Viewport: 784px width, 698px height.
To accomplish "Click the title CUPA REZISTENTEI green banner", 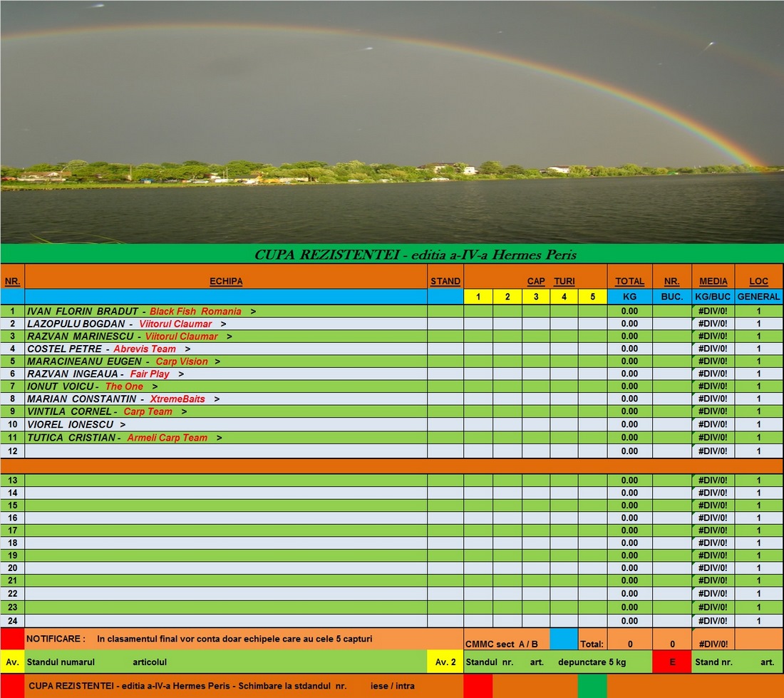I will (x=392, y=254).
